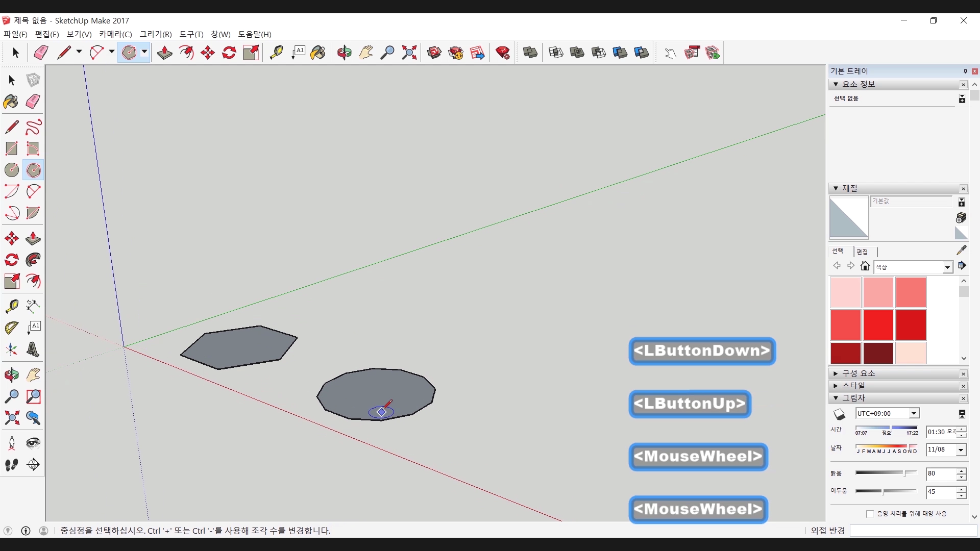Choose the Walk tool footprints icon
980x551 pixels.
(11, 465)
